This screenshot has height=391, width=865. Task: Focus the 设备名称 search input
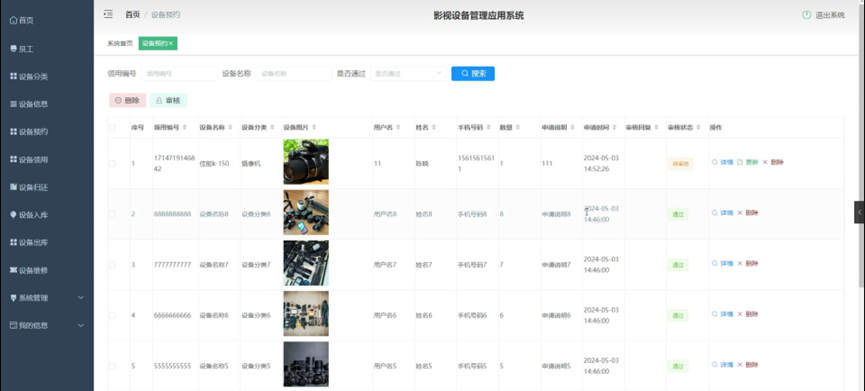pos(294,73)
